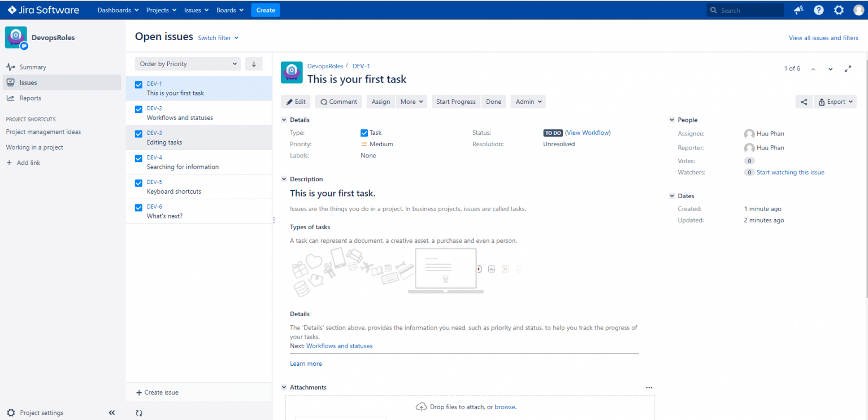Open the Order by Priority dropdown
Image resolution: width=868 pixels, height=420 pixels.
pyautogui.click(x=187, y=63)
